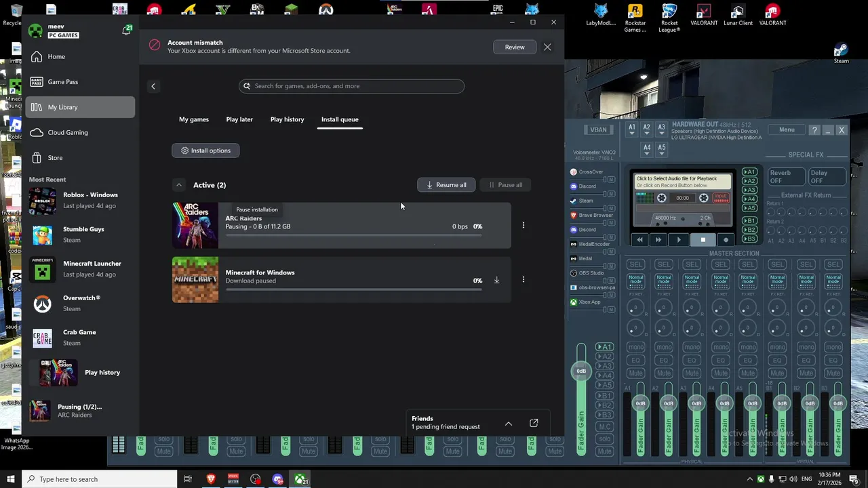868x488 pixels.
Task: Switch to Play history tab
Action: 287,119
